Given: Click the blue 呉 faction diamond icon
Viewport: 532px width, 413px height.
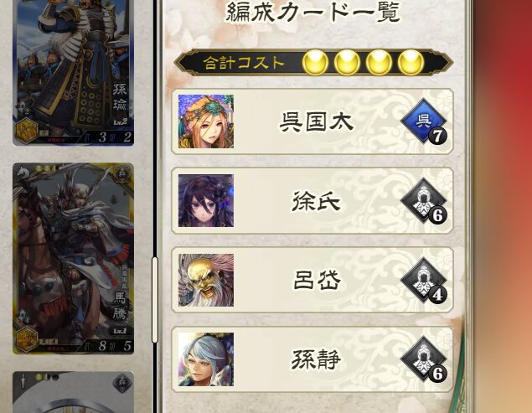Looking at the screenshot, I should 424,121.
